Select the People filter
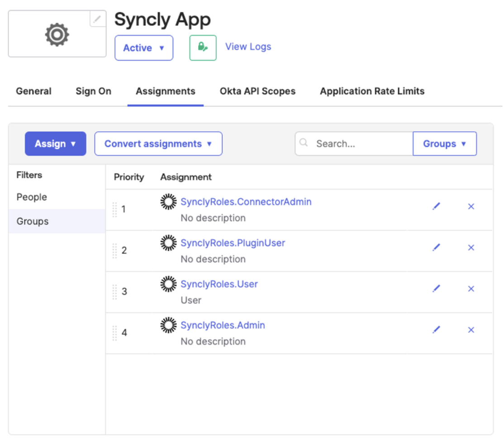Viewport: 504px width, 440px height. point(32,197)
